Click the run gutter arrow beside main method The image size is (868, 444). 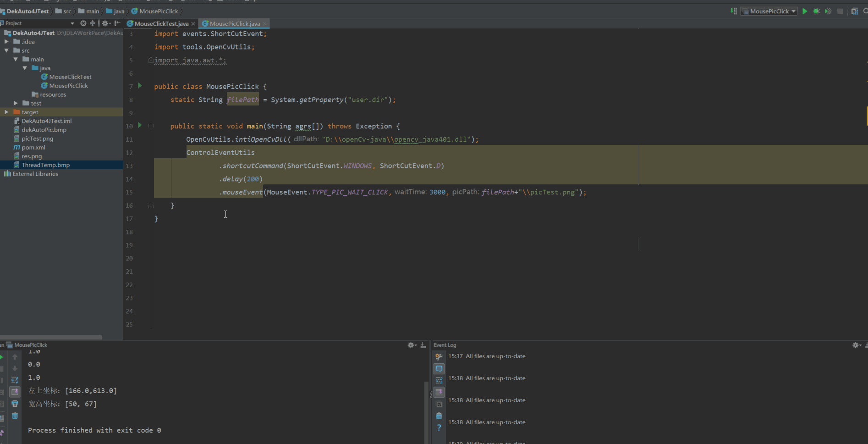tap(140, 125)
